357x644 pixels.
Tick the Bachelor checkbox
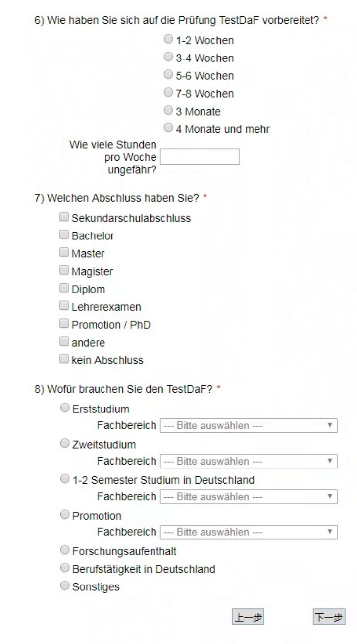tap(63, 235)
